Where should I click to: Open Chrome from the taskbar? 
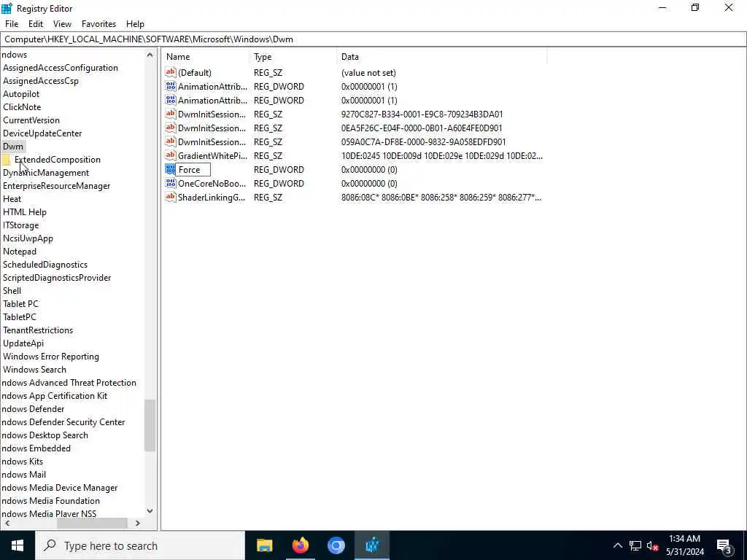[x=336, y=545]
